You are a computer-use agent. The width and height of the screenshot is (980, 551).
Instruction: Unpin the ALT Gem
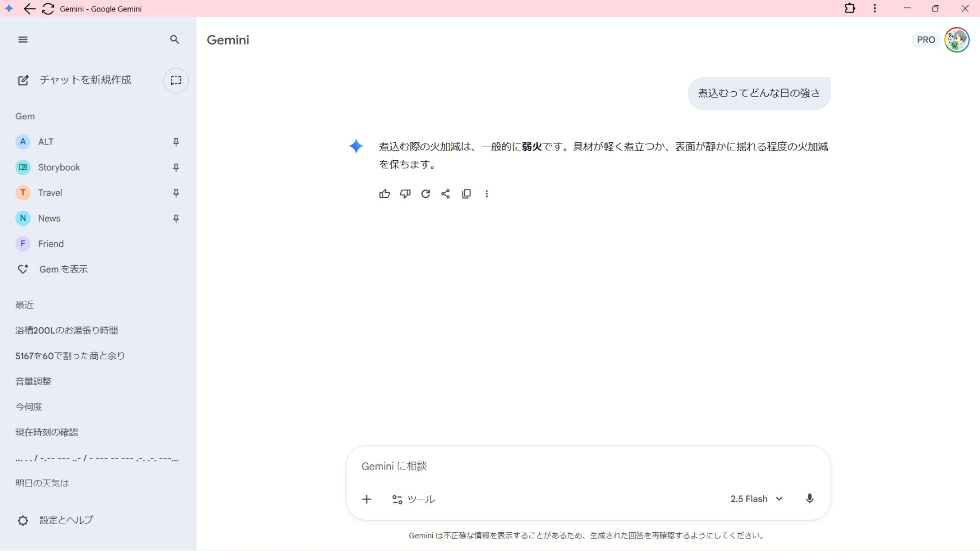176,142
